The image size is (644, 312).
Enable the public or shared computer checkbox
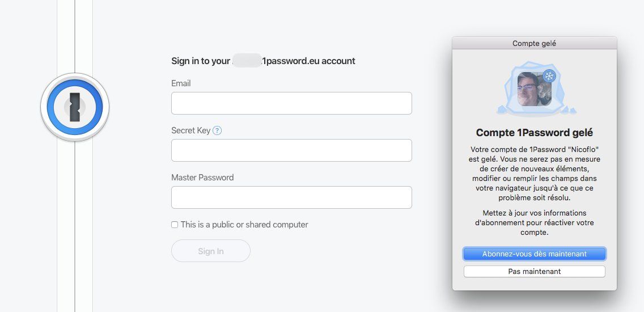point(175,225)
